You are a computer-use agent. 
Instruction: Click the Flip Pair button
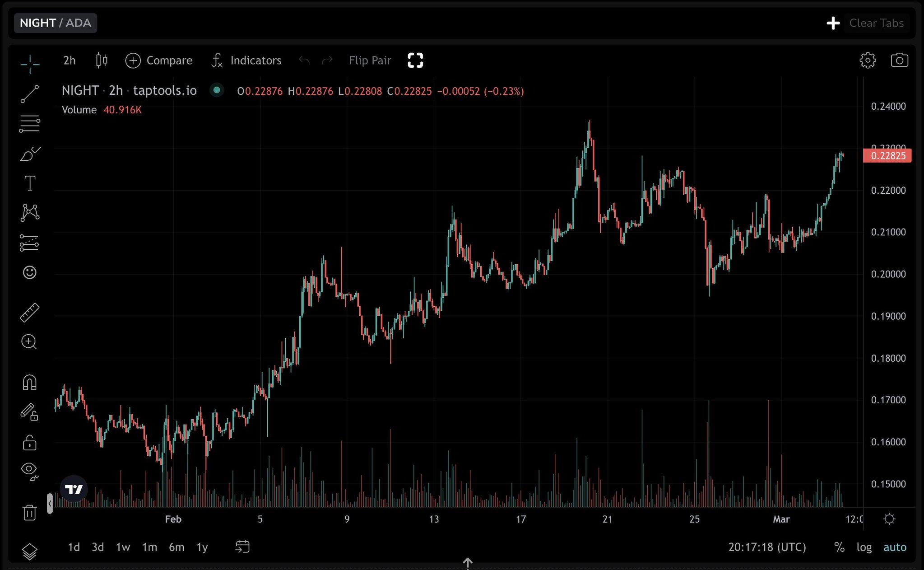370,61
